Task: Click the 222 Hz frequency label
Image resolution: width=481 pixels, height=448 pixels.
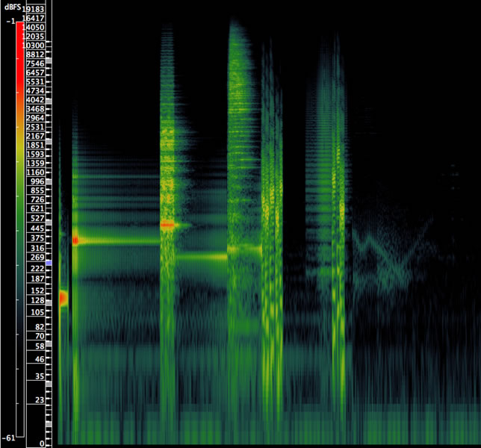Action: (x=37, y=268)
